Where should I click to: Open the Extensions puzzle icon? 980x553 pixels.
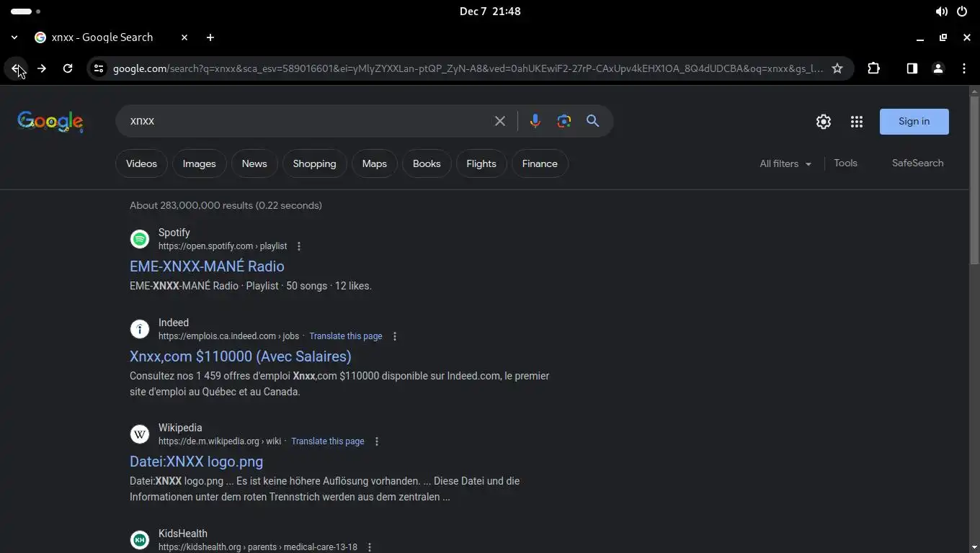click(x=874, y=68)
